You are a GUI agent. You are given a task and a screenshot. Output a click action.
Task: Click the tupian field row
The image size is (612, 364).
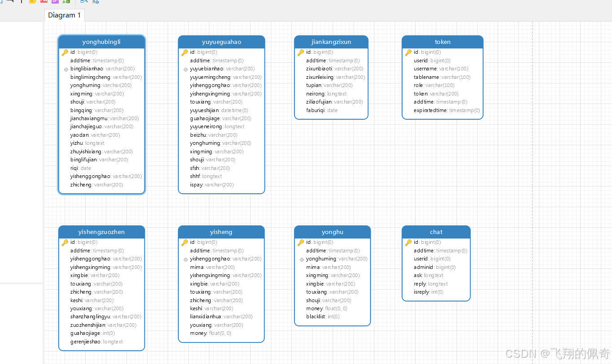[330, 85]
